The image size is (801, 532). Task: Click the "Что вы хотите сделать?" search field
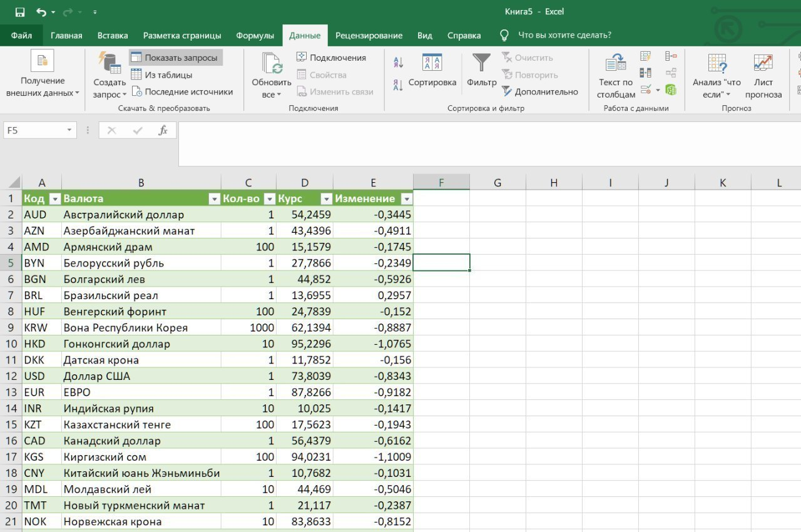[564, 35]
